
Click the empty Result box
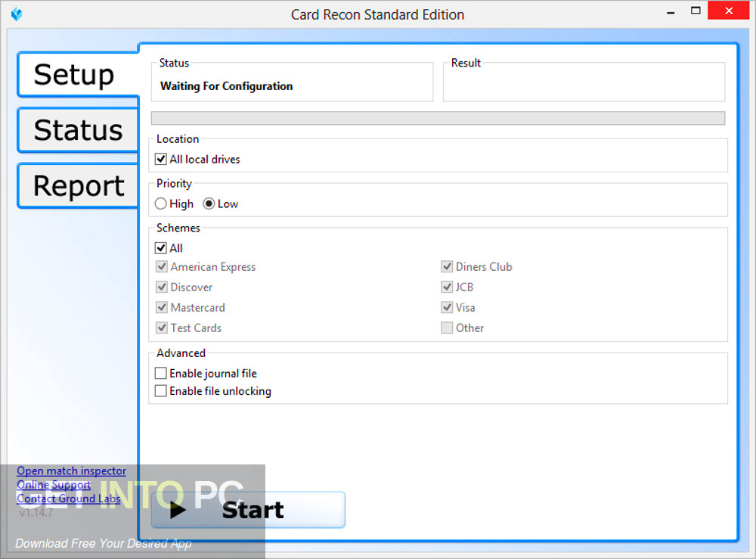(584, 82)
